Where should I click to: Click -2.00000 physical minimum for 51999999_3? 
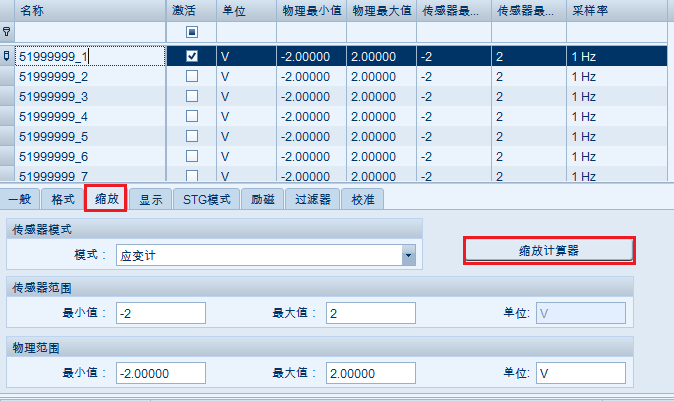(311, 96)
